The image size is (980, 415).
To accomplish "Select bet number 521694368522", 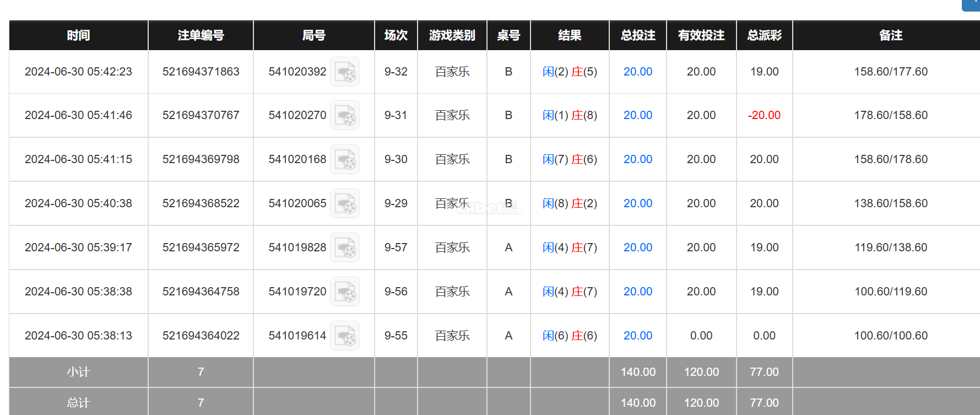I will (x=201, y=203).
